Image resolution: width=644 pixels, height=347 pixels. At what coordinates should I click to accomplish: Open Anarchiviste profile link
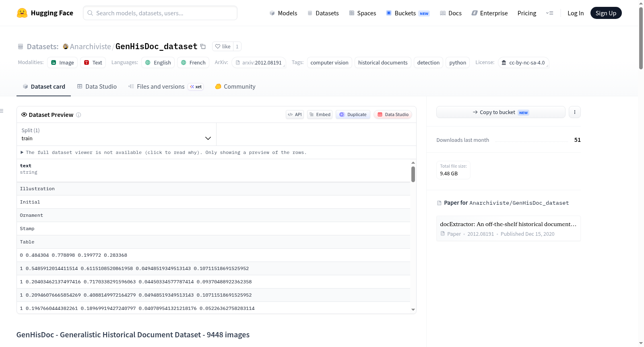coord(91,46)
